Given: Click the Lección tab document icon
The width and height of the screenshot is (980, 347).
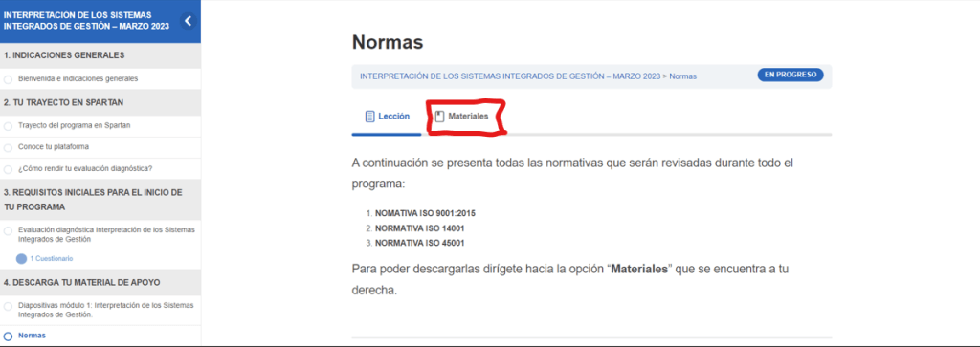Looking at the screenshot, I should tap(369, 116).
